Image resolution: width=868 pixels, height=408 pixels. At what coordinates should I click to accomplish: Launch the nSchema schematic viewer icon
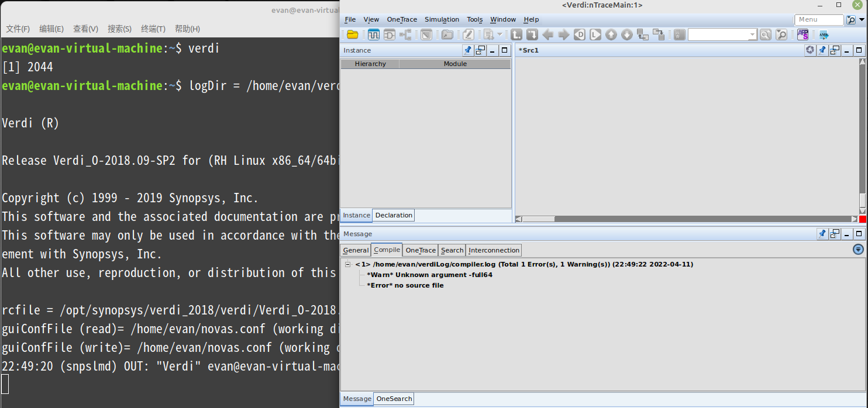[389, 34]
